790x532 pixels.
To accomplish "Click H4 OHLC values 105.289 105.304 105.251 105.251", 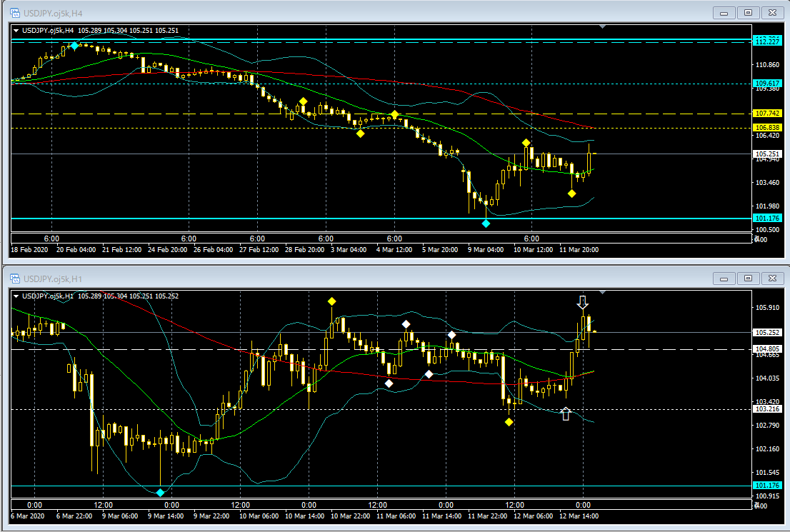I will (x=129, y=30).
